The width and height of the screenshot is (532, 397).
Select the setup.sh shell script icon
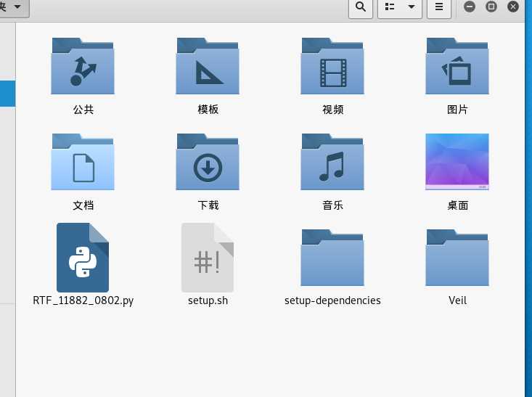(x=208, y=258)
